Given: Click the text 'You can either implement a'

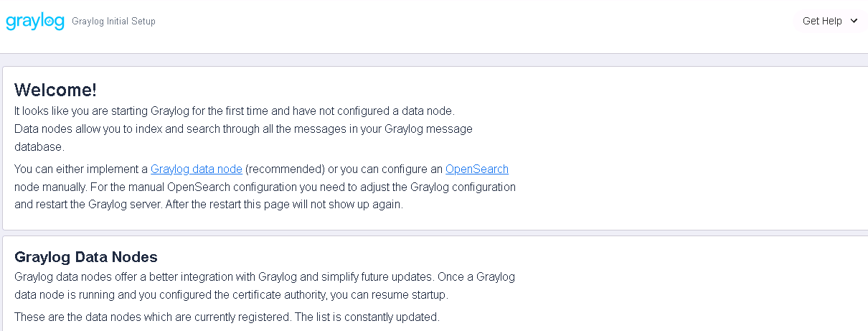Looking at the screenshot, I should [81, 169].
